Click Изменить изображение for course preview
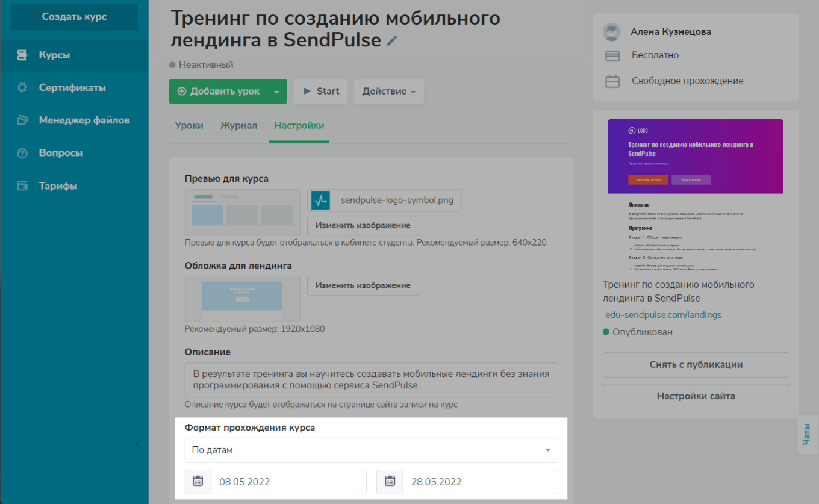The height and width of the screenshot is (504, 819). (363, 226)
